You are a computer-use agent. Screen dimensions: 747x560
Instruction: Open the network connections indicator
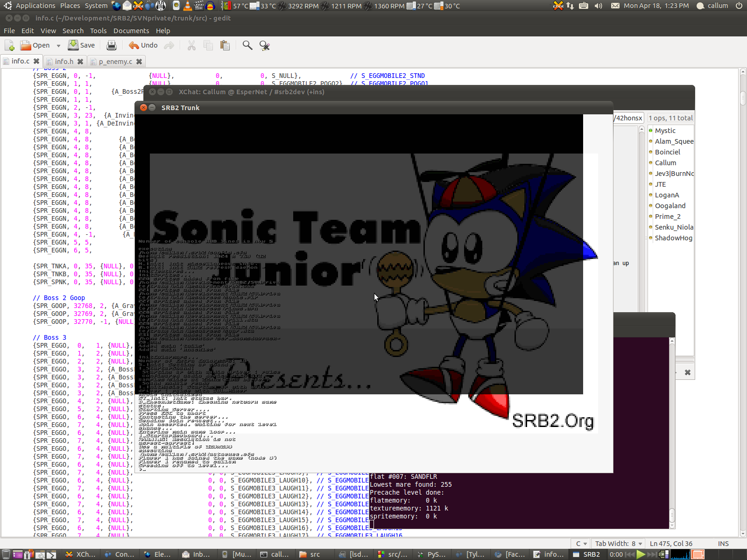pos(570,6)
